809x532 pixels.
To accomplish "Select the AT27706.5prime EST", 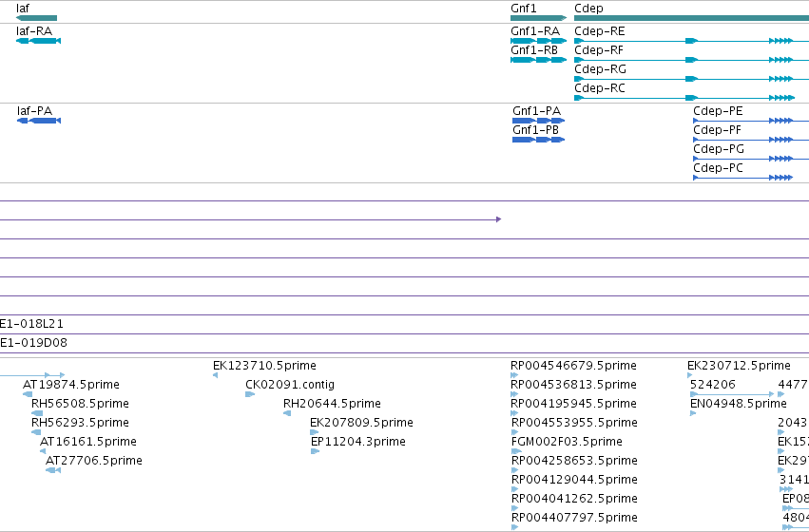I will tap(94, 461).
